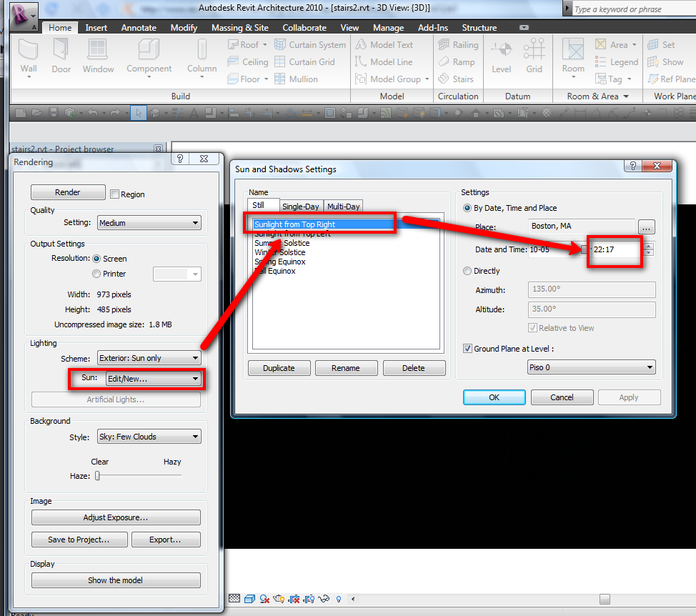
Task: Expand the Room & Area panel
Action: coord(597,96)
